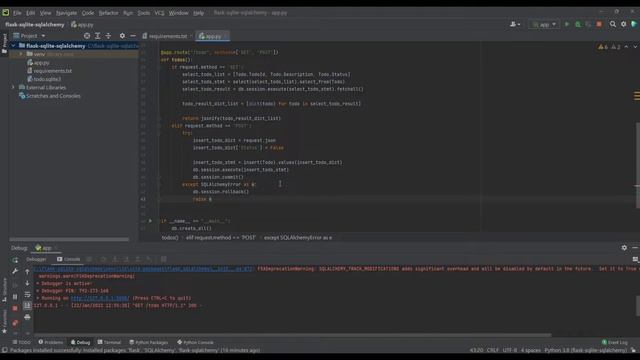Open the localhost running URL link
The height and width of the screenshot is (360, 640).
click(x=100, y=298)
